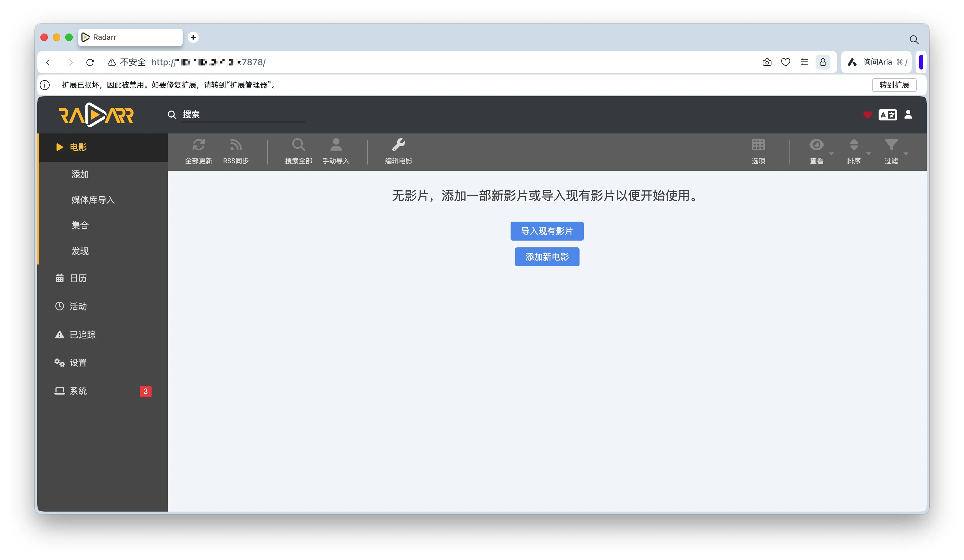Click the translate language icon in header

click(x=888, y=115)
